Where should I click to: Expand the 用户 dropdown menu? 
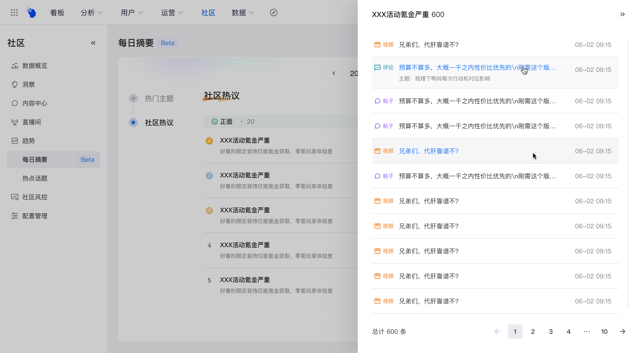click(132, 13)
